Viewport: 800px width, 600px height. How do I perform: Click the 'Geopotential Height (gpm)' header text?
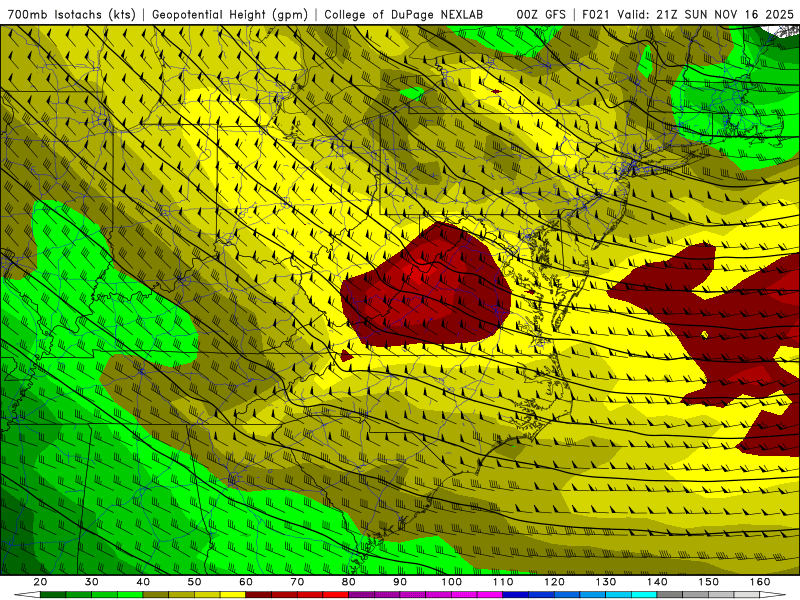tap(230, 14)
